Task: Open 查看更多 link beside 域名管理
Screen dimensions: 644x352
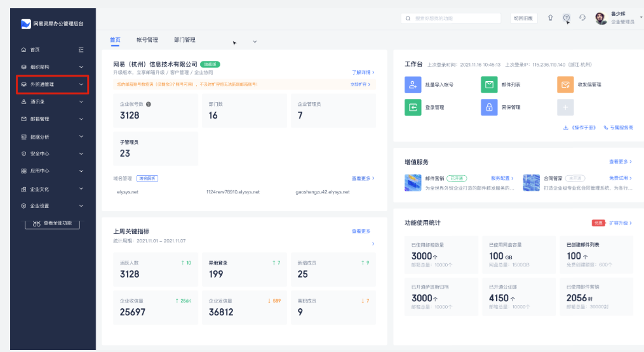Action: coord(363,178)
